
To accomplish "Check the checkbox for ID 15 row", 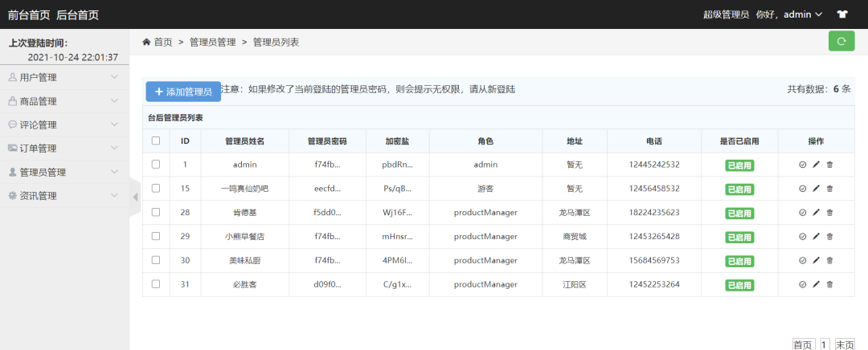I will 156,188.
